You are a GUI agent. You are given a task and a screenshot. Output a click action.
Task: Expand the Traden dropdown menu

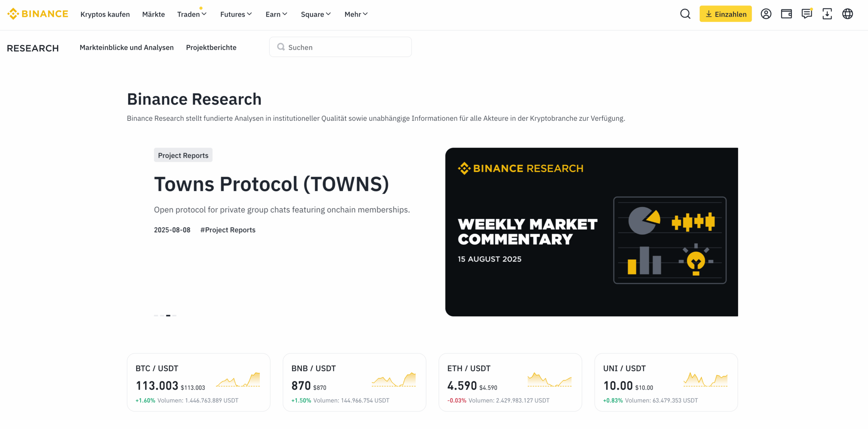(x=192, y=14)
